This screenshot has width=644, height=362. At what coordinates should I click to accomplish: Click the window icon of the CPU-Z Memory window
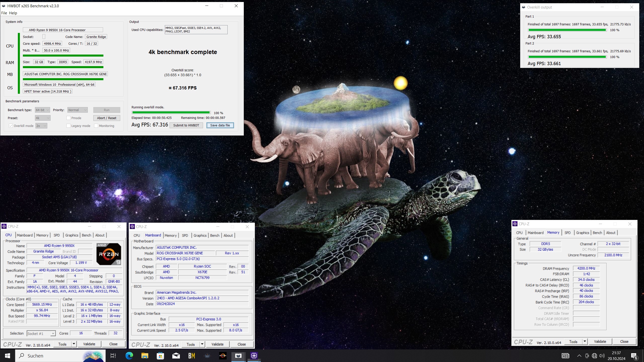(515, 224)
